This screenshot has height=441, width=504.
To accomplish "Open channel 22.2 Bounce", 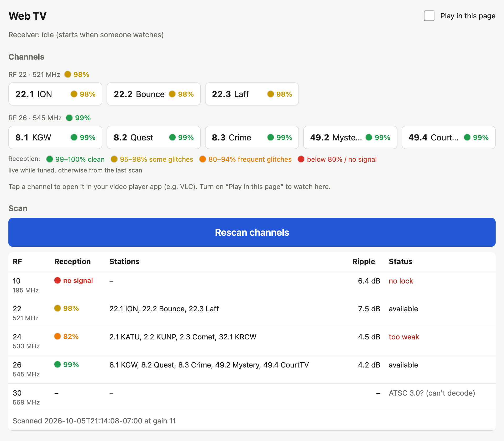I will coord(154,94).
